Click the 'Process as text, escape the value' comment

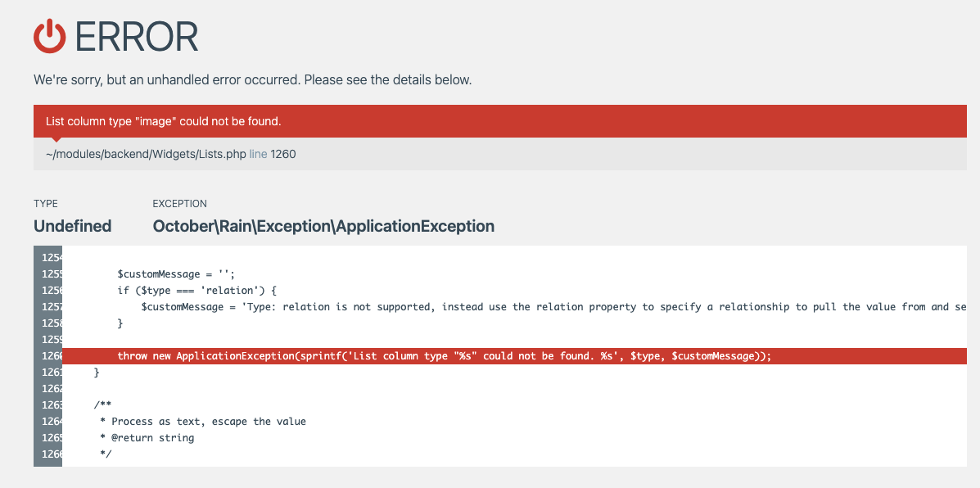coord(203,421)
